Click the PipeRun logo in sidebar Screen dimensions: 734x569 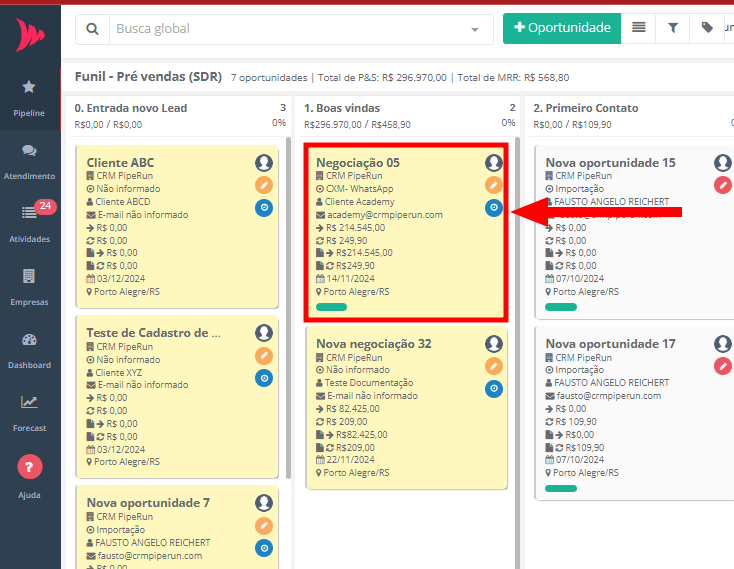[x=30, y=36]
